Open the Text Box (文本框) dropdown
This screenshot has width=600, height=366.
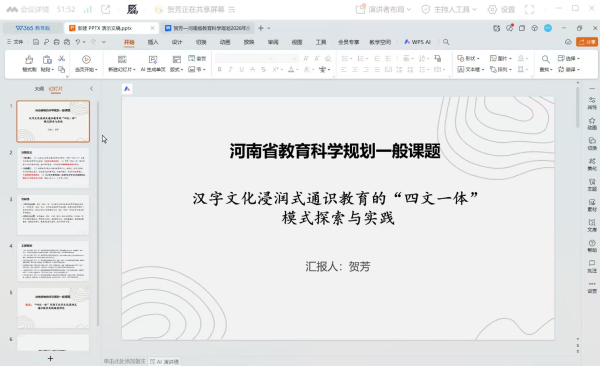click(471, 69)
